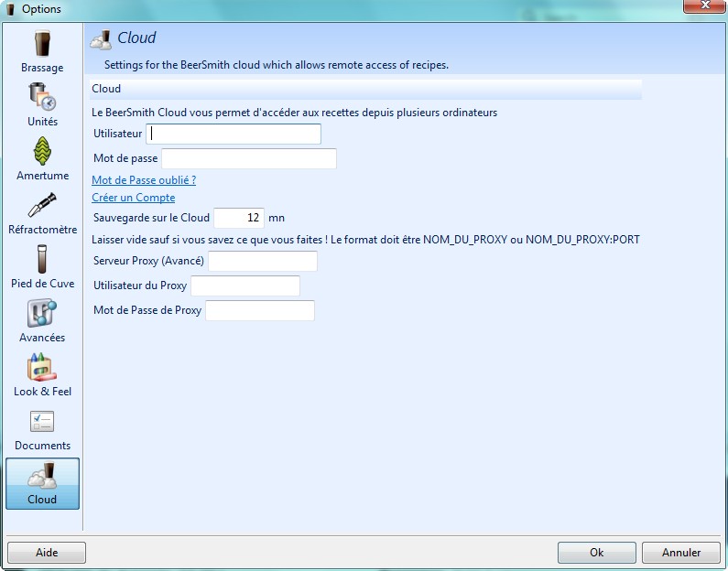Image resolution: width=728 pixels, height=571 pixels.
Task: Select the Avancées settings icon
Action: pyautogui.click(x=42, y=313)
